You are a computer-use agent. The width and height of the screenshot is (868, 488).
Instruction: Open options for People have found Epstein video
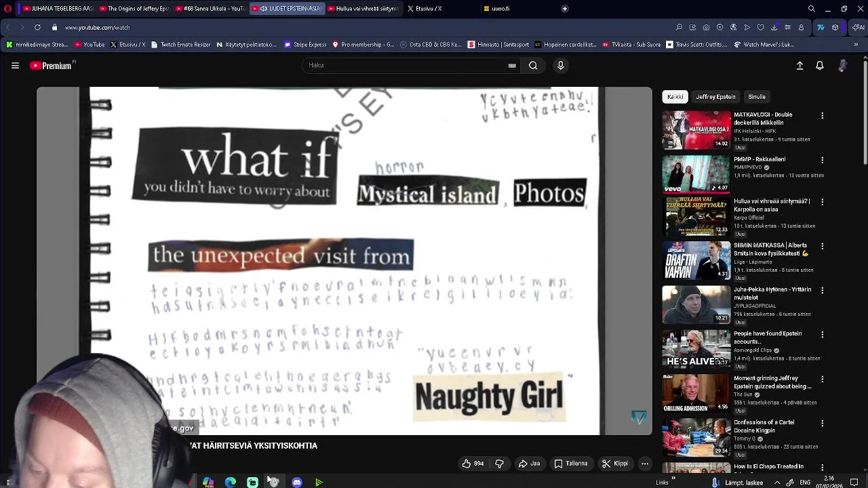pyautogui.click(x=822, y=335)
